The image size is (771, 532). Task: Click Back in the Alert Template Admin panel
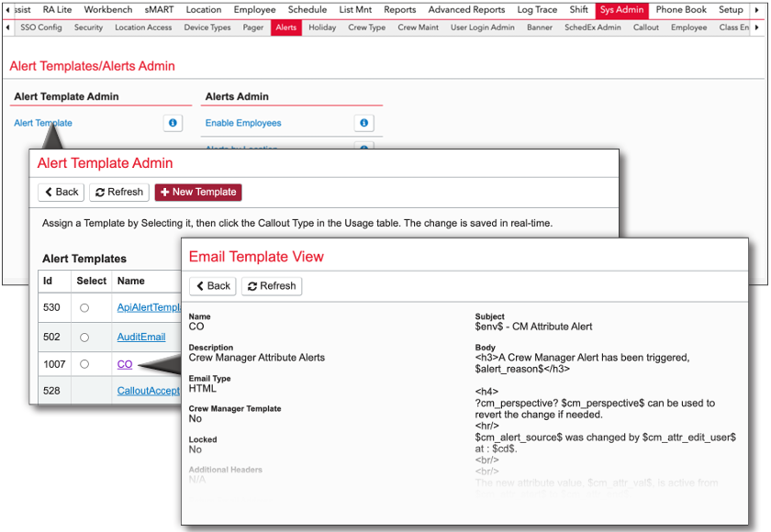61,192
